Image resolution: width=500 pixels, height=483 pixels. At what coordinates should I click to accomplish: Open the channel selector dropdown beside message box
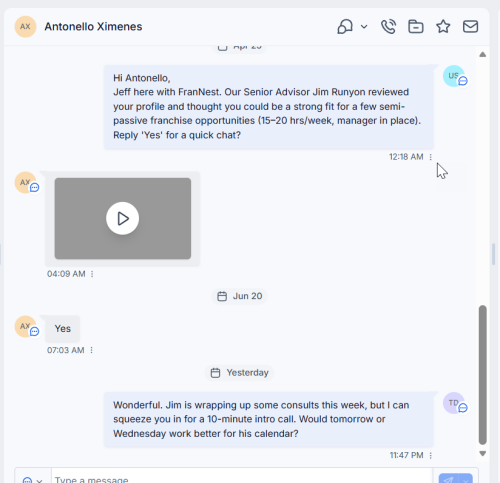[x=33, y=478]
